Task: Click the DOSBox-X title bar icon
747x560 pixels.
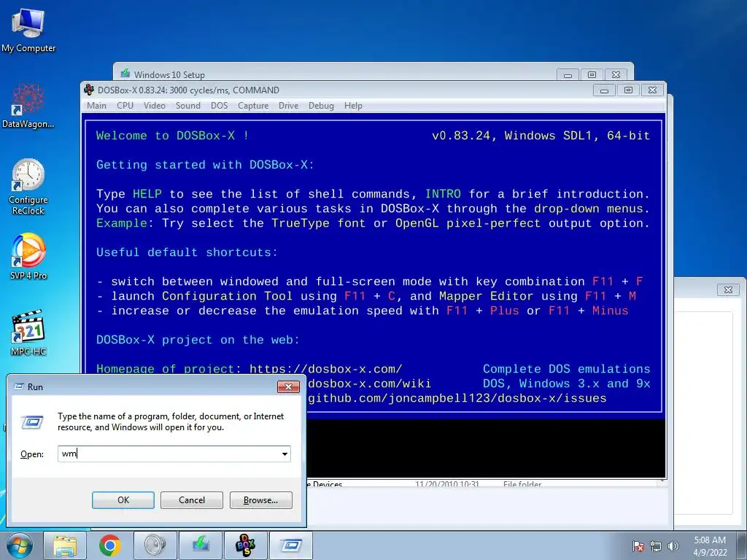Action: (88, 90)
